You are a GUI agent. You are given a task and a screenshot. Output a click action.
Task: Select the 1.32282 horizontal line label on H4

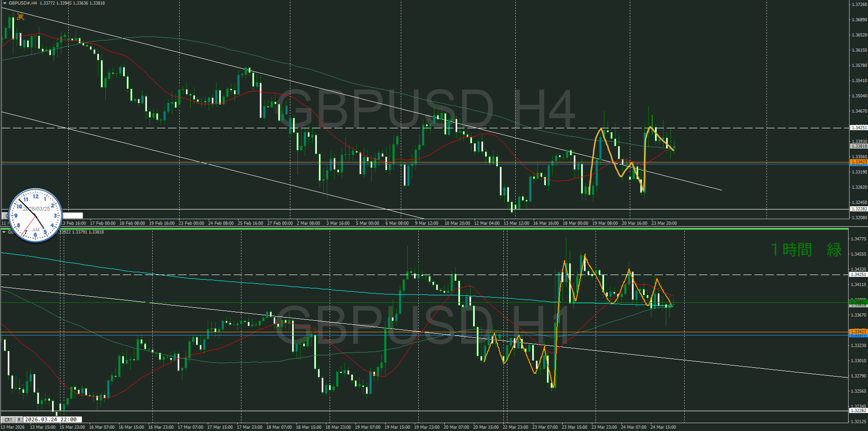858,209
